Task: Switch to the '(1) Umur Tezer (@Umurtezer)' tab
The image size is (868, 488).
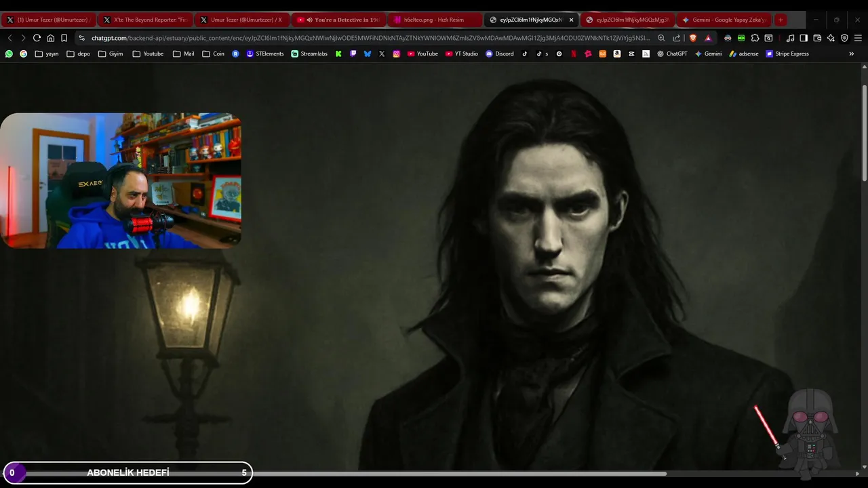Action: click(47, 20)
